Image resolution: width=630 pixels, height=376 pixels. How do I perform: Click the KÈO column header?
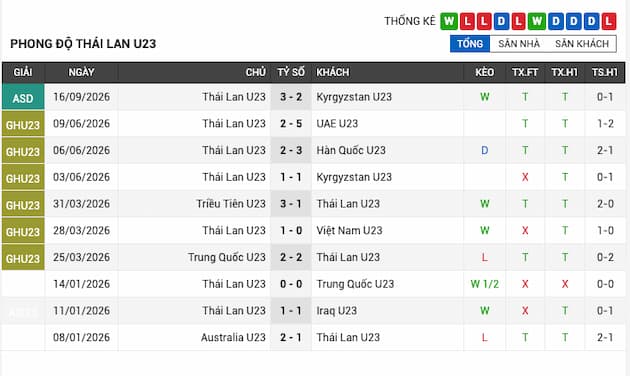(x=485, y=72)
